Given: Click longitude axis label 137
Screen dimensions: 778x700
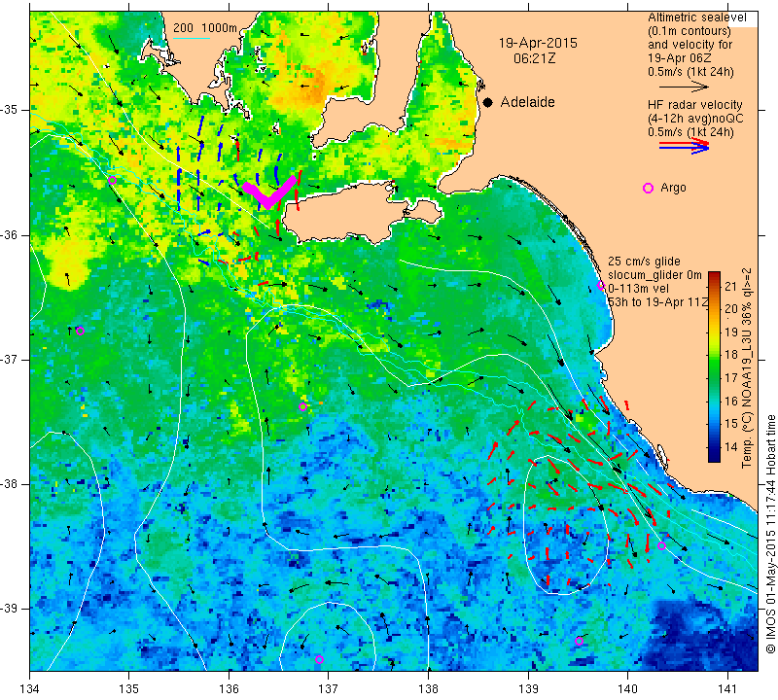Looking at the screenshot, I should tap(328, 688).
